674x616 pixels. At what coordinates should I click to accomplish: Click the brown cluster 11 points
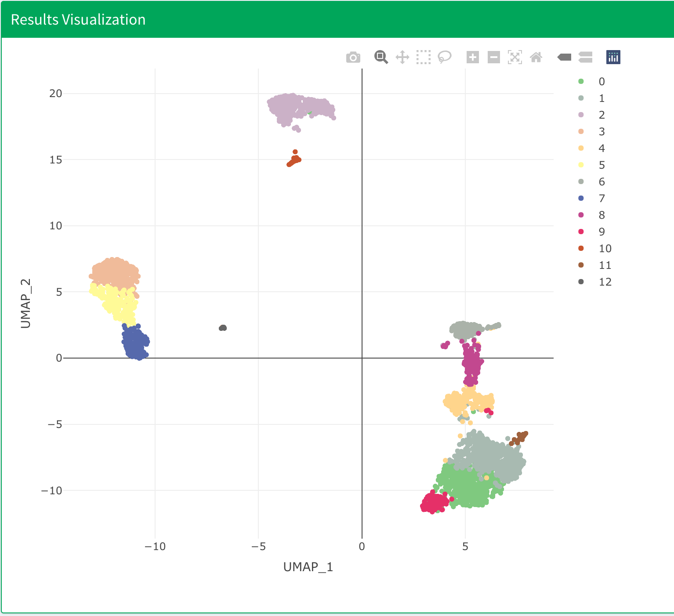coord(519,438)
